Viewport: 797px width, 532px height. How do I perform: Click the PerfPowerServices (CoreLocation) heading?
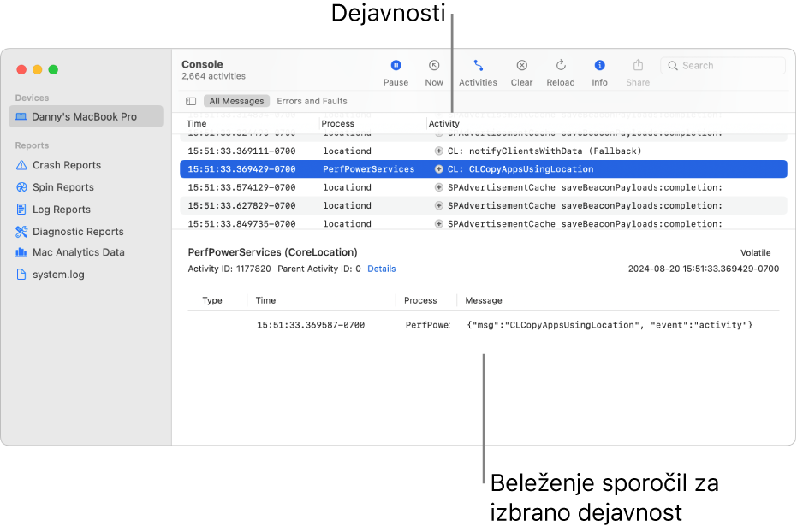(x=272, y=252)
